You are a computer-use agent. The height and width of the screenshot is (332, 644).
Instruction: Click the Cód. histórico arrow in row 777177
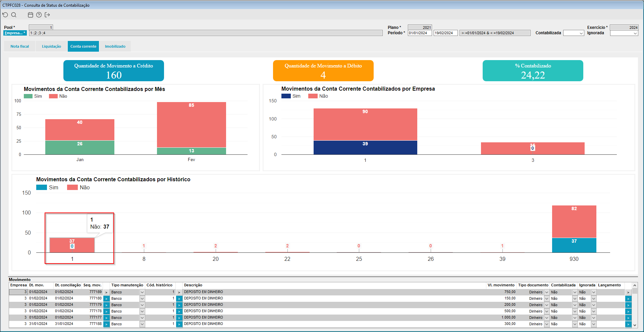tap(179, 318)
